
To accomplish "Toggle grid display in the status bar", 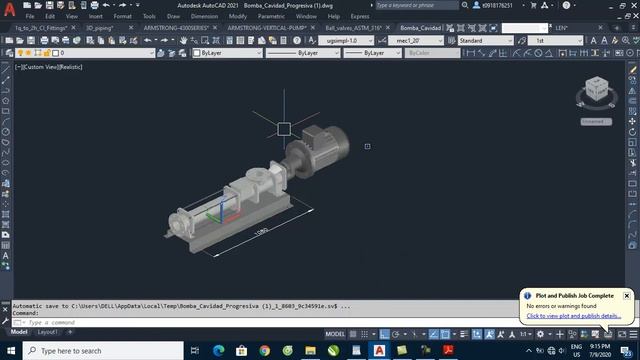I will [353, 334].
